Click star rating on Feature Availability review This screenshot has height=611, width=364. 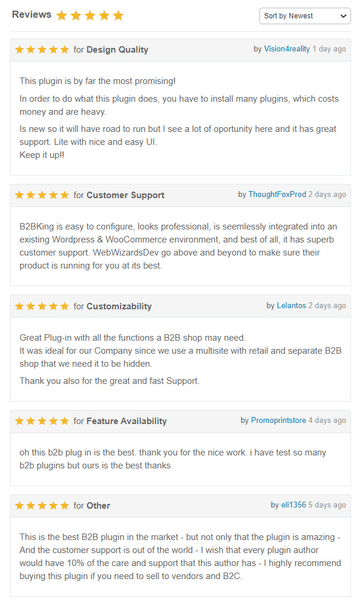click(42, 421)
